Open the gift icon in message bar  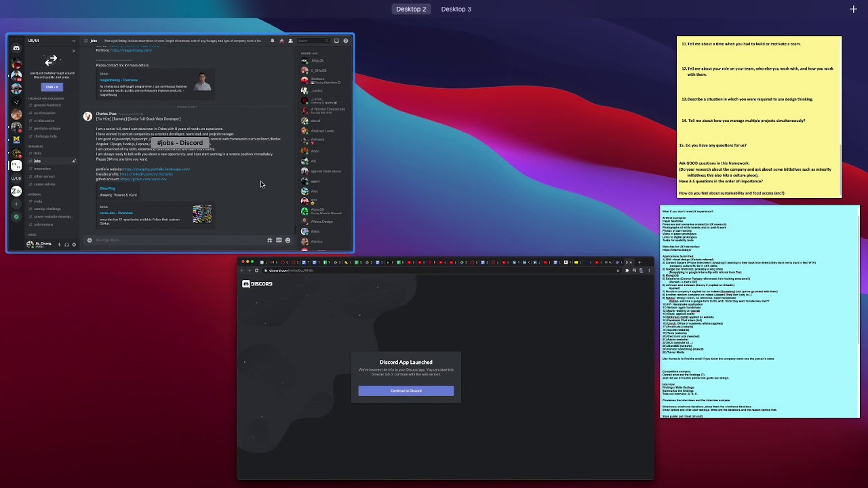270,240
